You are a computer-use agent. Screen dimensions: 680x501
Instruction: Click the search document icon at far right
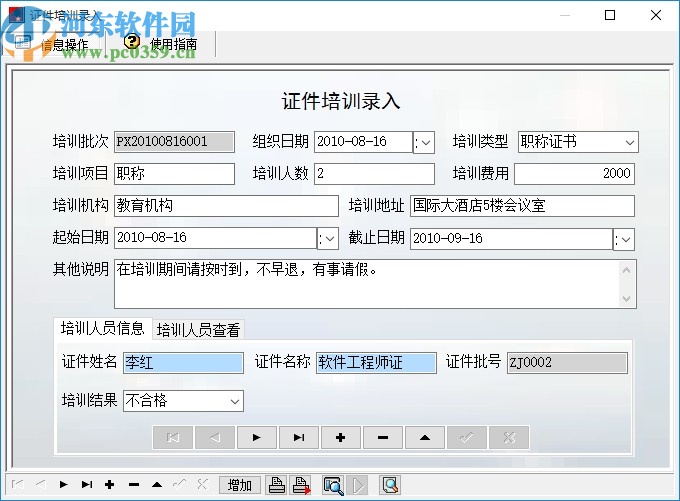[390, 485]
